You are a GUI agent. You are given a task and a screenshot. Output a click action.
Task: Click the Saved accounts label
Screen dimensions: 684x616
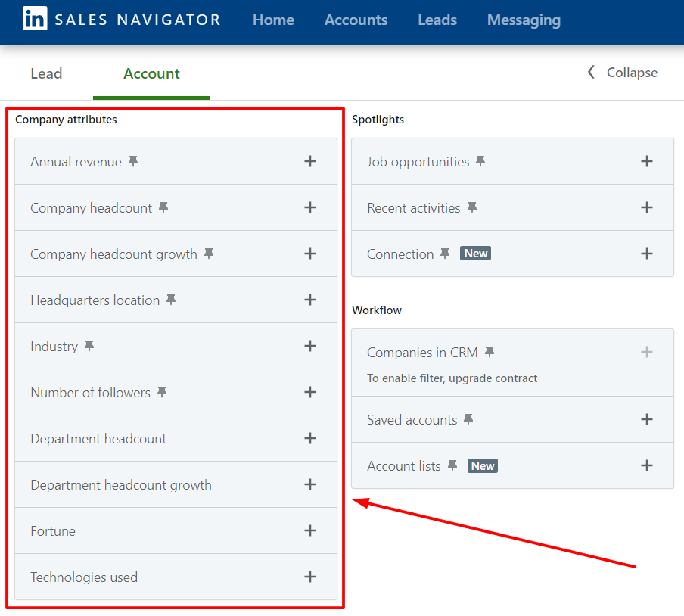pos(412,420)
